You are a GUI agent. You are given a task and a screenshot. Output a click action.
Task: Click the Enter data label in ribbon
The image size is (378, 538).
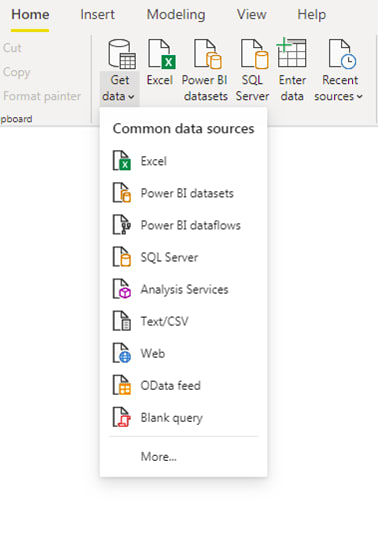tap(292, 88)
